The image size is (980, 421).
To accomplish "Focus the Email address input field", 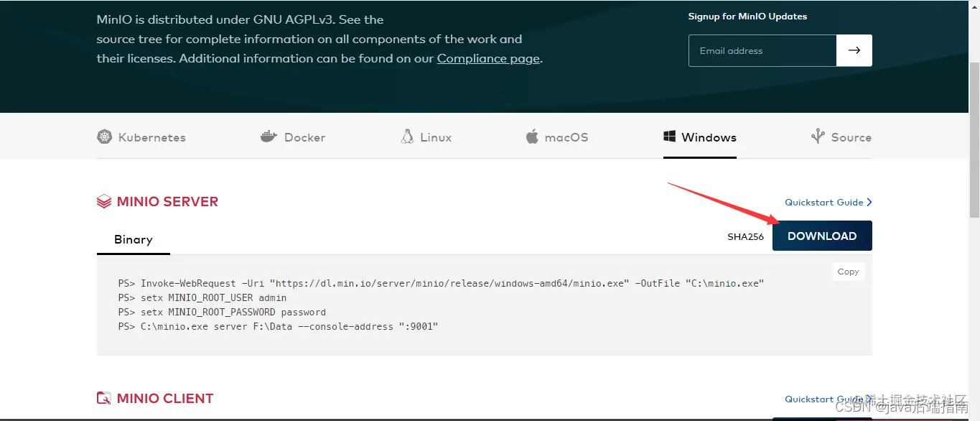I will tap(762, 50).
